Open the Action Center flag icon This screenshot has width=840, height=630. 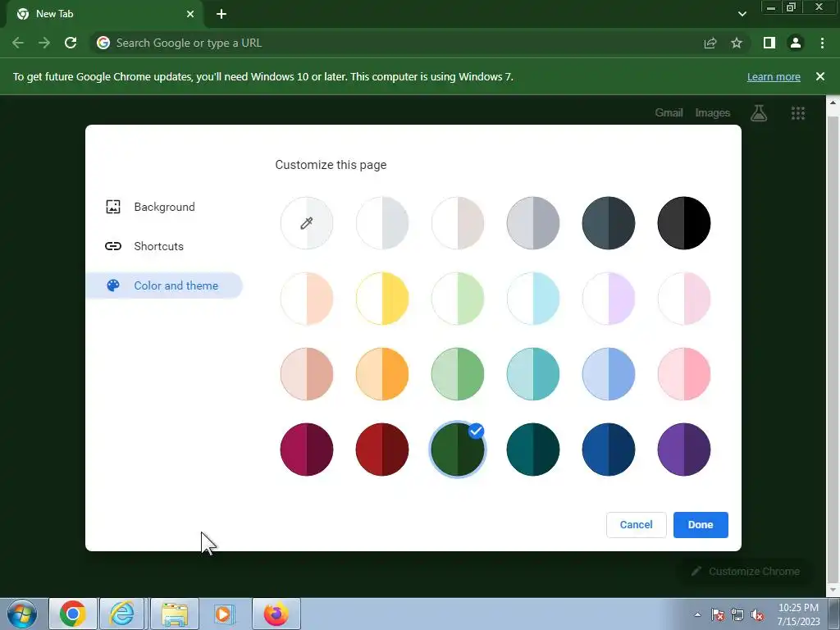718,614
